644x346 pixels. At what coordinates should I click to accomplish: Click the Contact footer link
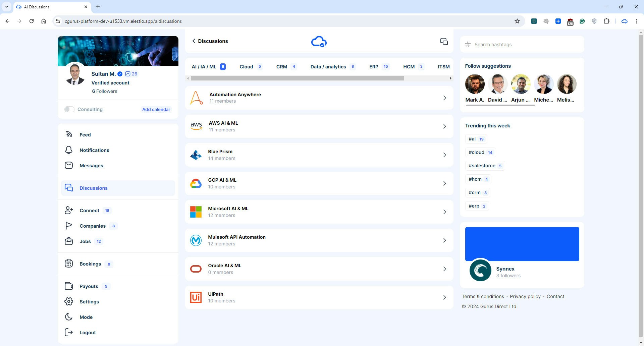(555, 296)
